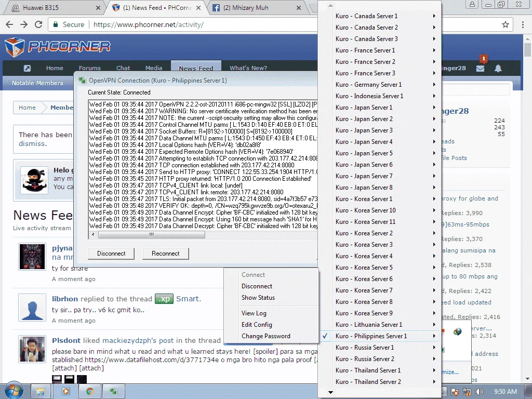This screenshot has height=399, width=532.
Task: Open File Explorer in taskbar
Action: click(x=41, y=392)
